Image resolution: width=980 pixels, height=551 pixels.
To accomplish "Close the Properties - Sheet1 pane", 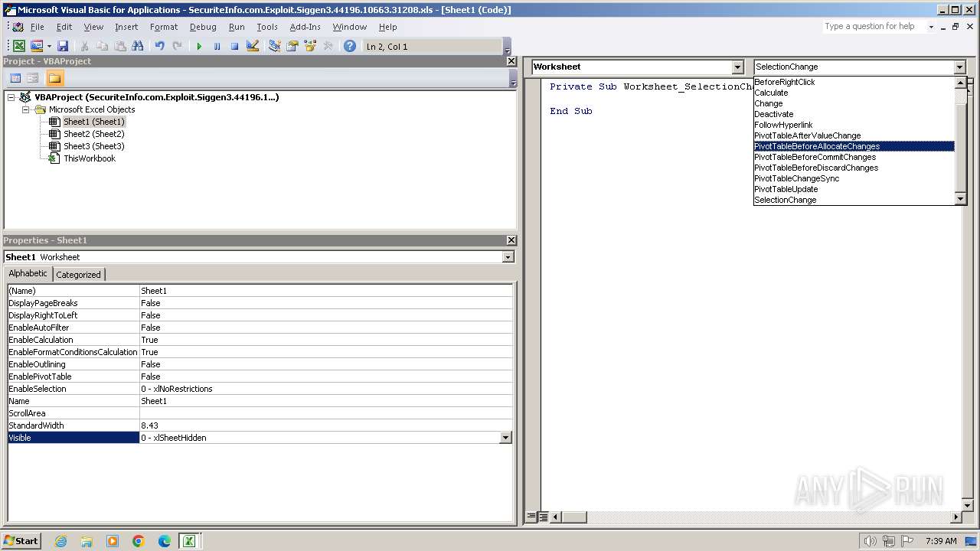I will (511, 240).
